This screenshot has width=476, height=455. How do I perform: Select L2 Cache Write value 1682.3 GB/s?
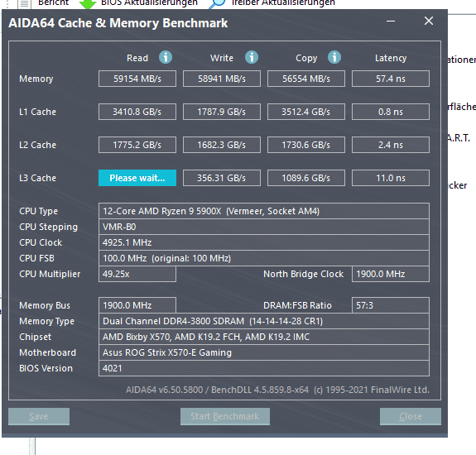pyautogui.click(x=222, y=145)
